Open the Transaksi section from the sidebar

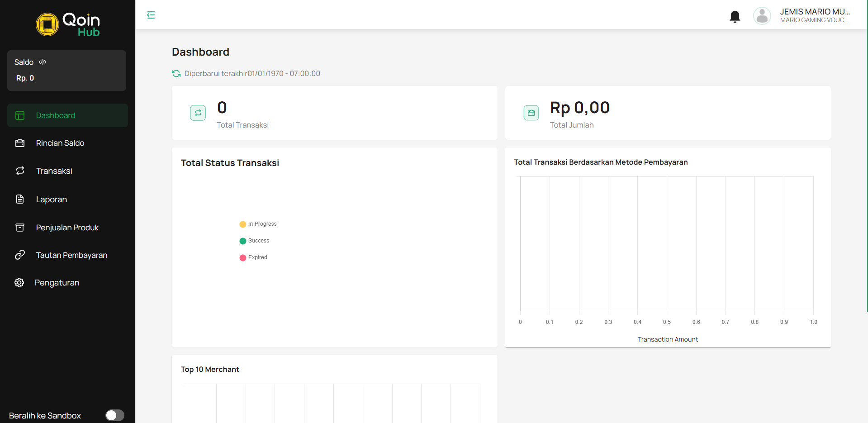[54, 171]
